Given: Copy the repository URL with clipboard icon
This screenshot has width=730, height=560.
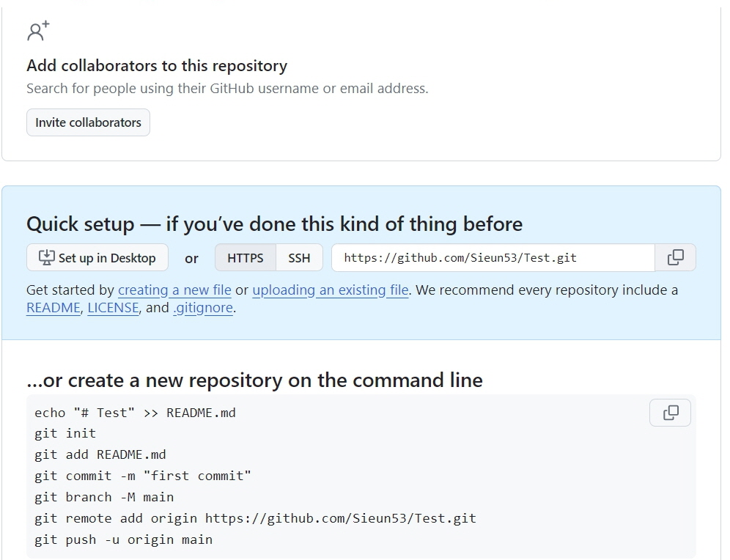Looking at the screenshot, I should click(x=675, y=258).
